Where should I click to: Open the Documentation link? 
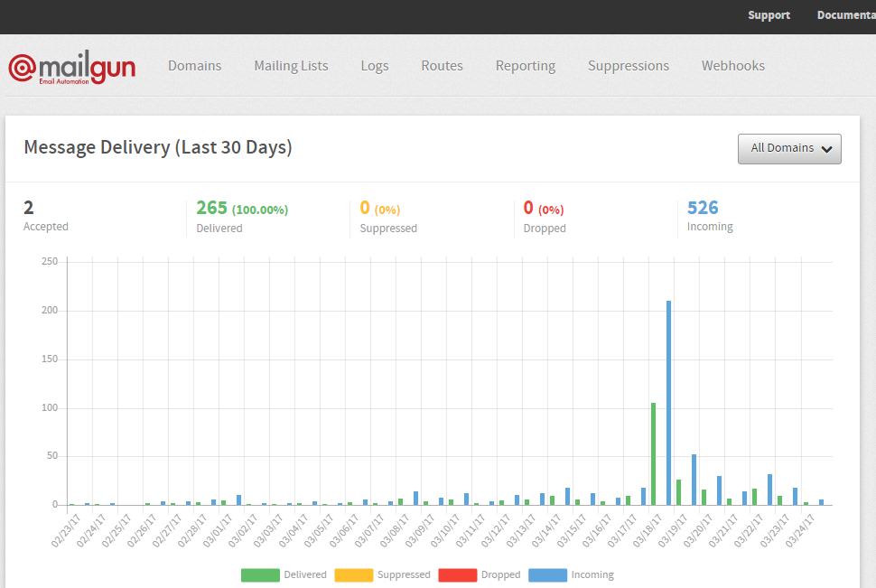846,15
